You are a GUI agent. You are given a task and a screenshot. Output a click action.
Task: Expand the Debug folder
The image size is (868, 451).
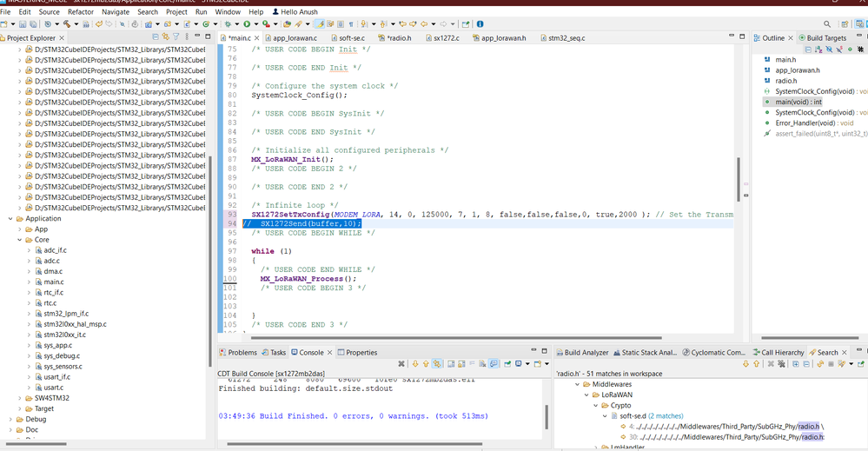click(x=10, y=419)
